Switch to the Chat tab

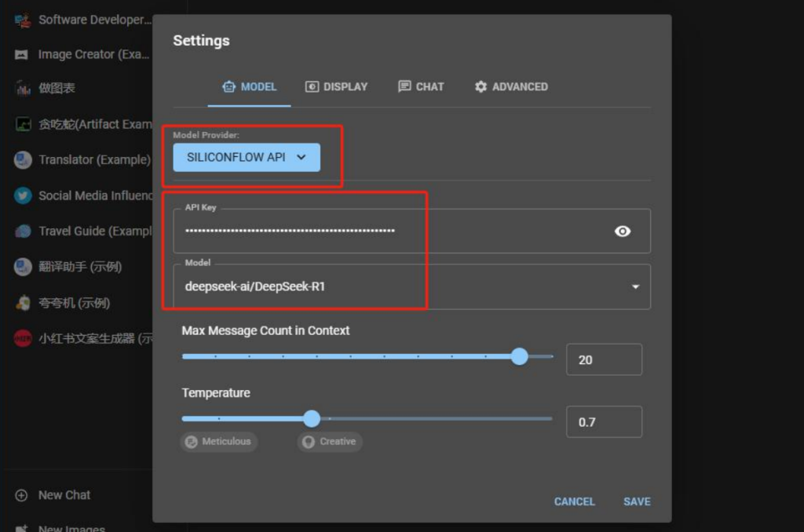coord(421,86)
